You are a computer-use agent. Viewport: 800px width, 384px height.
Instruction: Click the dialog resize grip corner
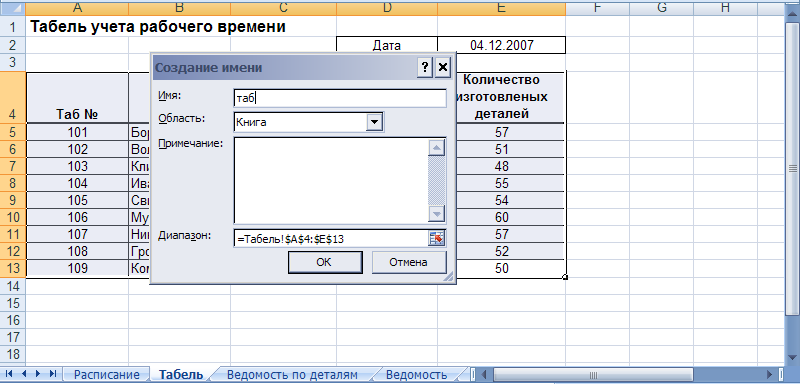(x=448, y=277)
